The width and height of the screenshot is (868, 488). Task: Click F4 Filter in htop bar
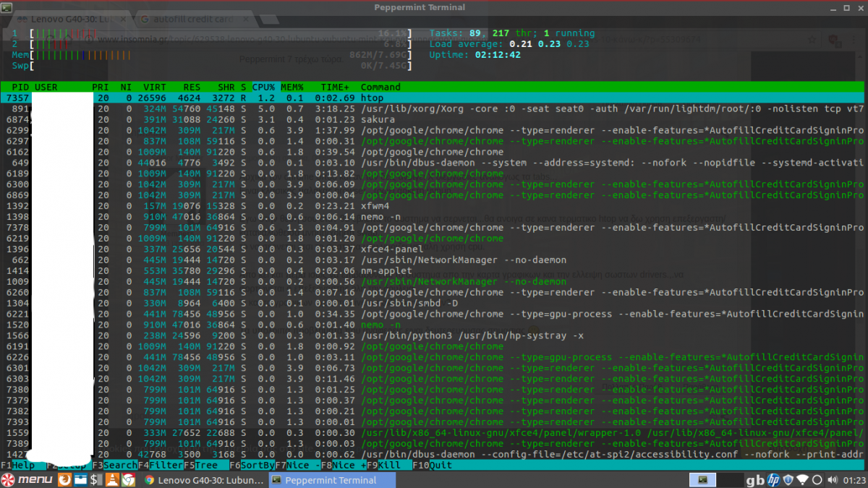tap(160, 465)
